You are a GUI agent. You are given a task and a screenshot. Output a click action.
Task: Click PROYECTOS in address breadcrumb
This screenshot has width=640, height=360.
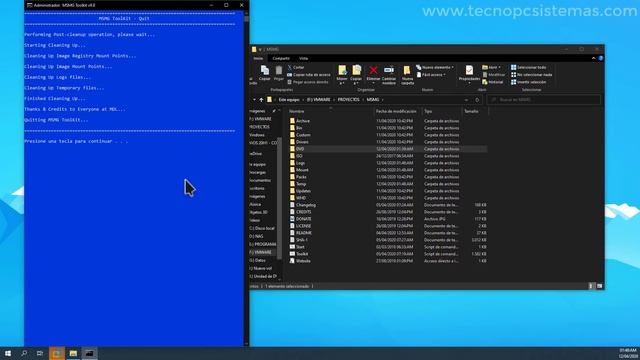349,100
